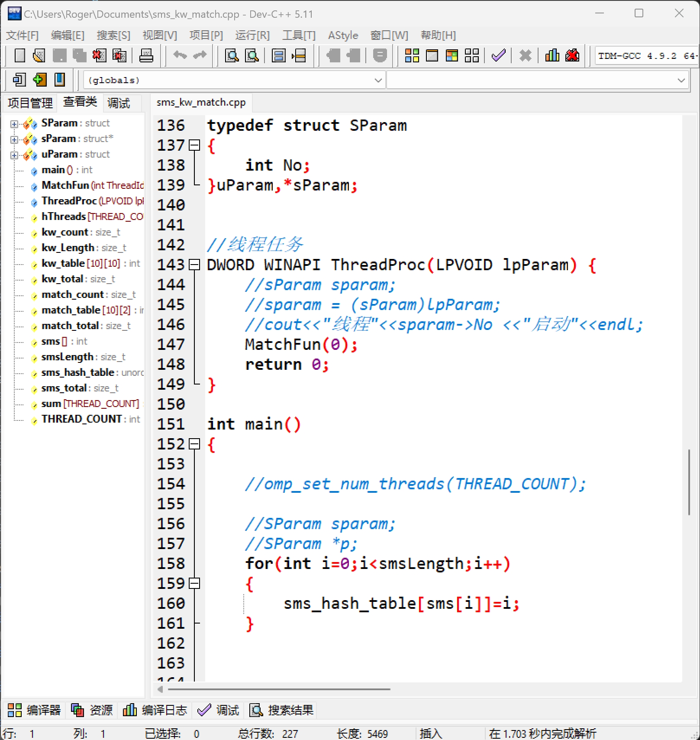Viewport: 700px width, 740px height.
Task: Click the Close file toolbar icon
Action: [99, 55]
